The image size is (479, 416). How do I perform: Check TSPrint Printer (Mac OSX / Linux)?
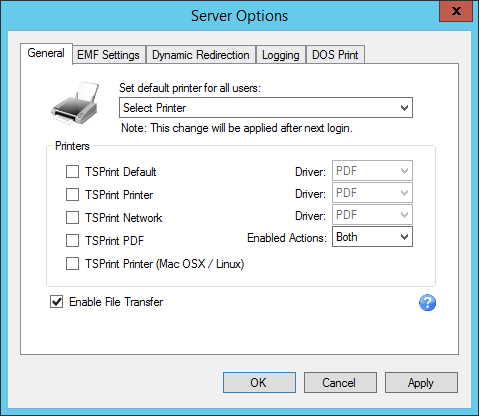click(x=72, y=263)
